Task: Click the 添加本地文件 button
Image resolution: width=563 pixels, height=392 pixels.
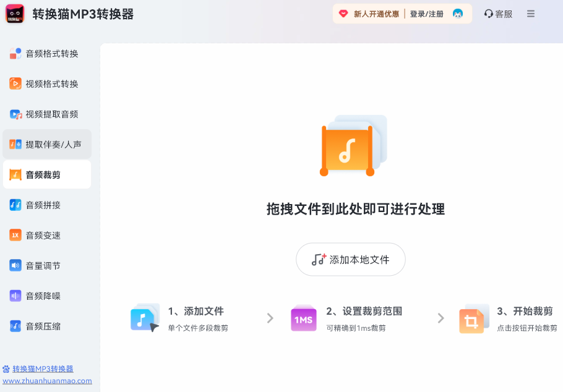Action: pos(350,259)
